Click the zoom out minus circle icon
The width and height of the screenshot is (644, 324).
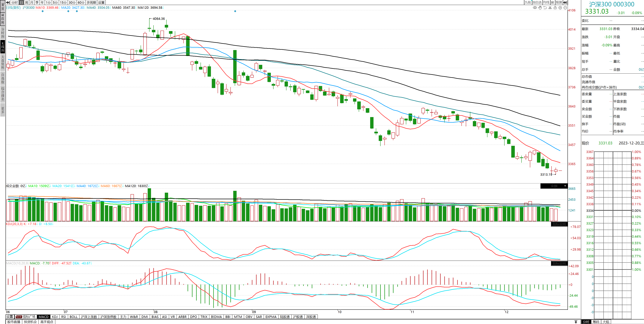click(565, 8)
